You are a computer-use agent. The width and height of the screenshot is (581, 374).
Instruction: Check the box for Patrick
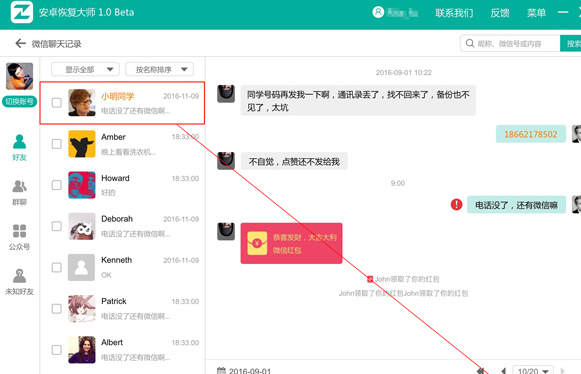point(57,308)
